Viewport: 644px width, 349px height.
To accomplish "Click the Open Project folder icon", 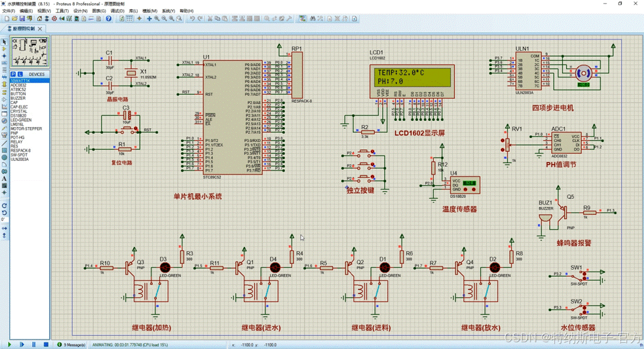I will coord(14,19).
